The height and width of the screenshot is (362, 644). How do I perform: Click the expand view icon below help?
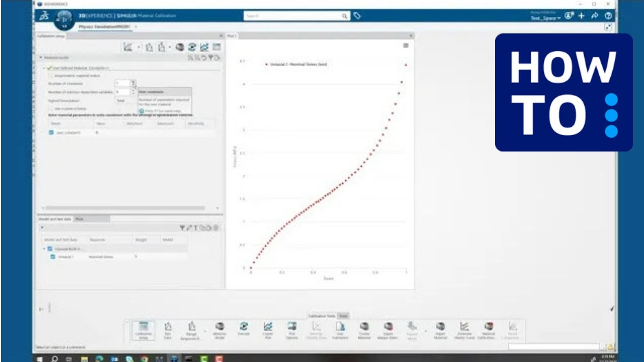pyautogui.click(x=608, y=28)
